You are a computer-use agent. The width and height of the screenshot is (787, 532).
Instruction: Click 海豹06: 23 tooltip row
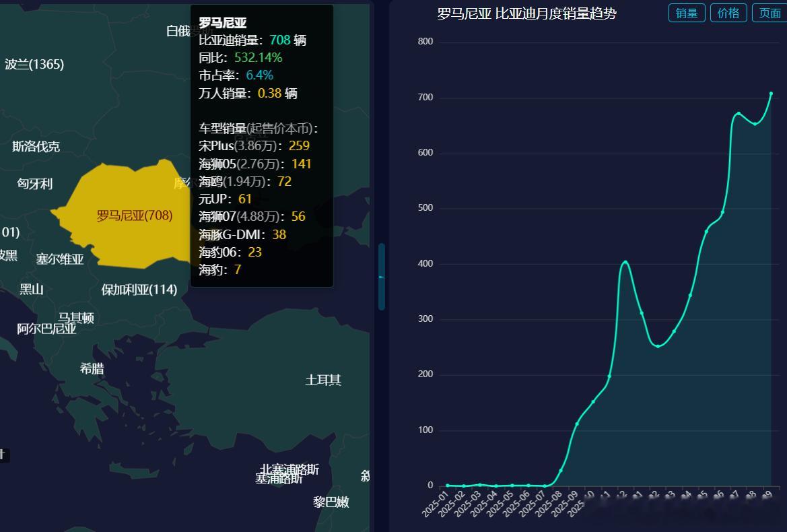coord(230,252)
